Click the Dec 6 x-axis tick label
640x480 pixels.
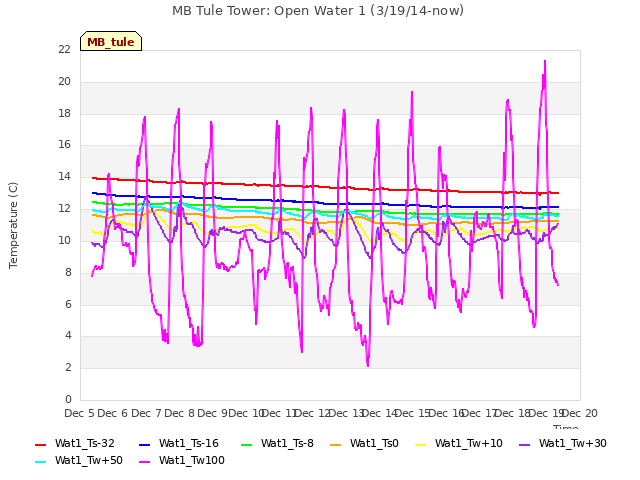[x=113, y=413]
